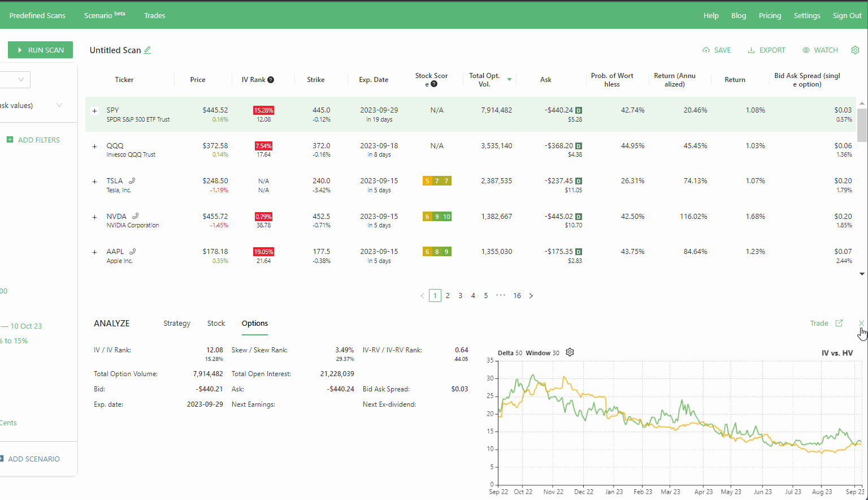Open Predefined Scans menu
868x500 pixels.
37,15
